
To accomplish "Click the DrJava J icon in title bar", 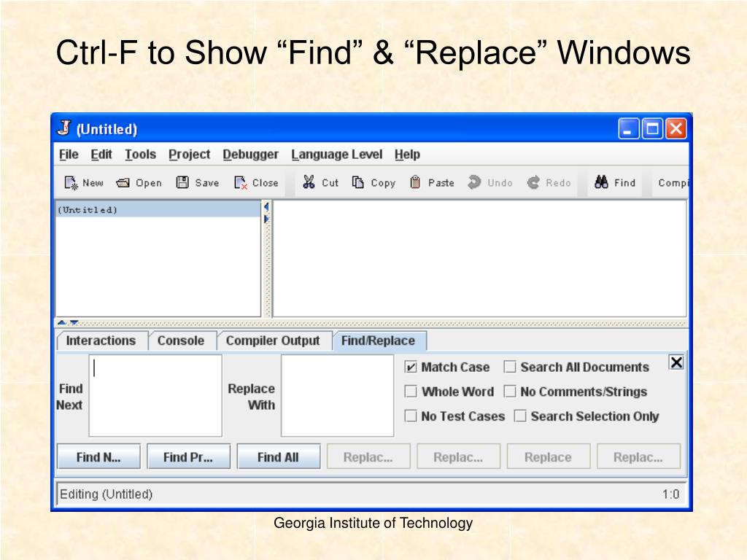I will (x=64, y=128).
